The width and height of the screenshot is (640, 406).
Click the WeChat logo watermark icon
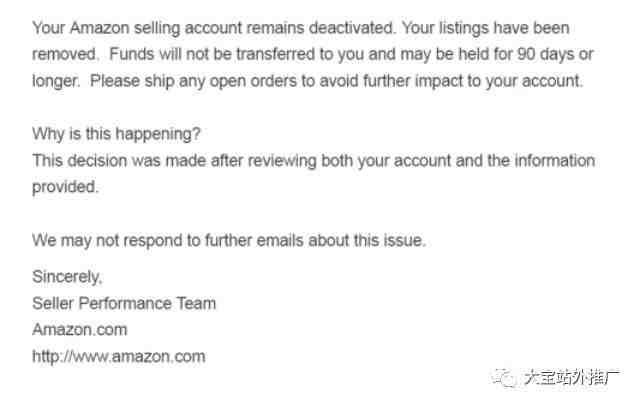click(x=504, y=377)
